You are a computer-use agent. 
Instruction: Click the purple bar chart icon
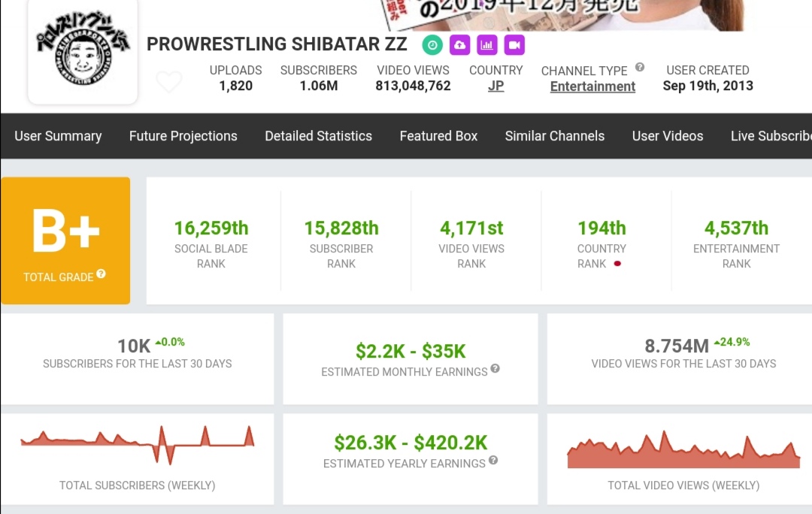click(486, 45)
